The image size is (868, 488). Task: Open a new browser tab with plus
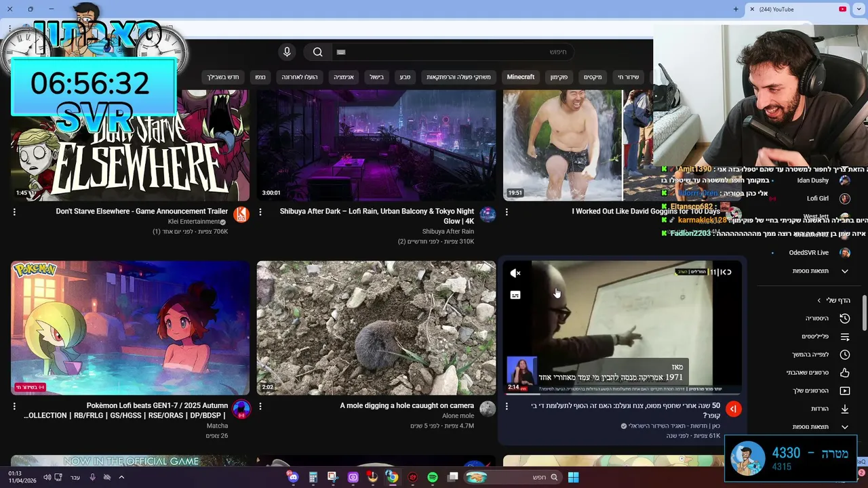pos(736,9)
